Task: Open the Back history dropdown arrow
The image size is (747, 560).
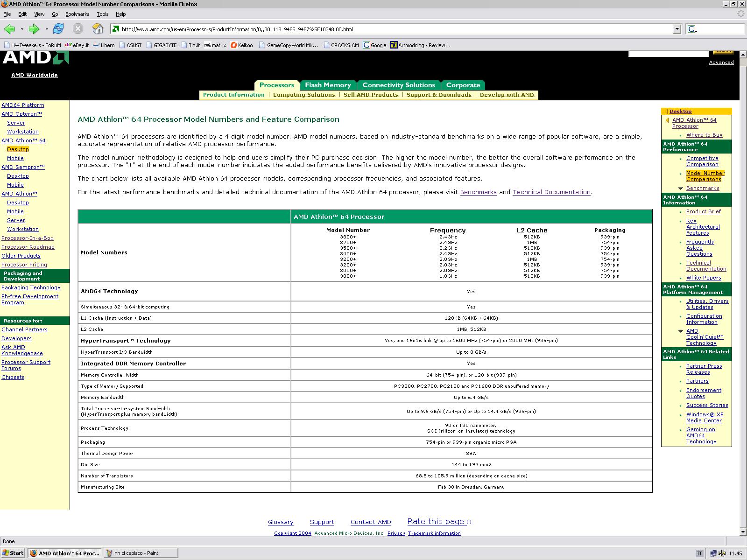Action: pos(22,29)
